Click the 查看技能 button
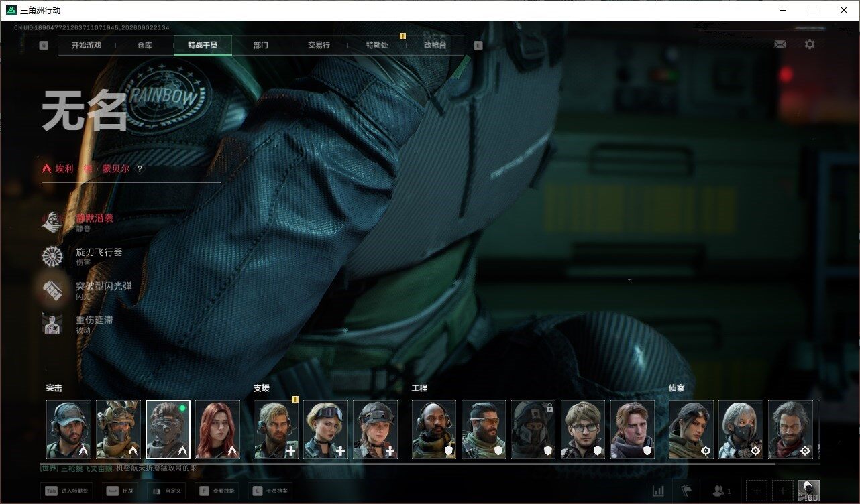The width and height of the screenshot is (860, 504). [x=218, y=491]
